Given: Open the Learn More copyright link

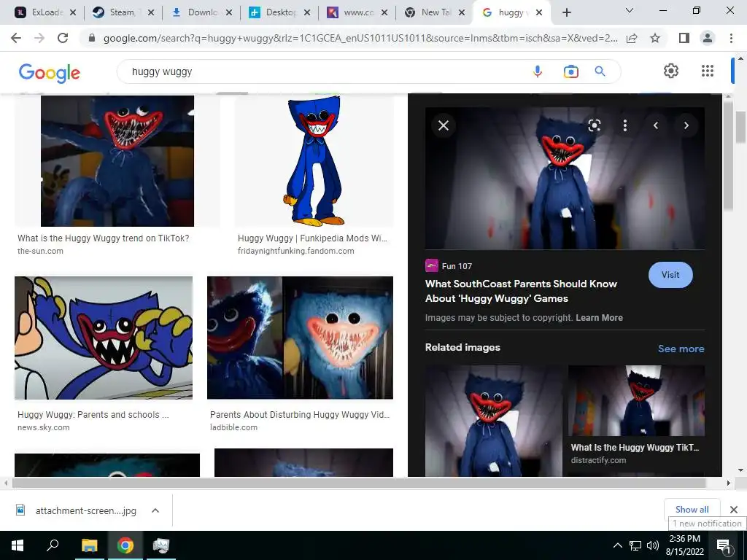Looking at the screenshot, I should pos(599,318).
